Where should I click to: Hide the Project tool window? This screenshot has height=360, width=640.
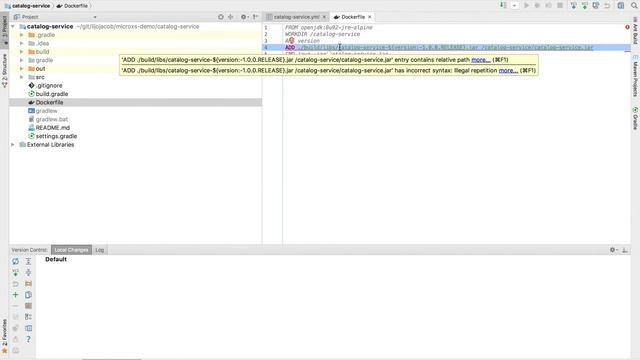click(x=255, y=17)
